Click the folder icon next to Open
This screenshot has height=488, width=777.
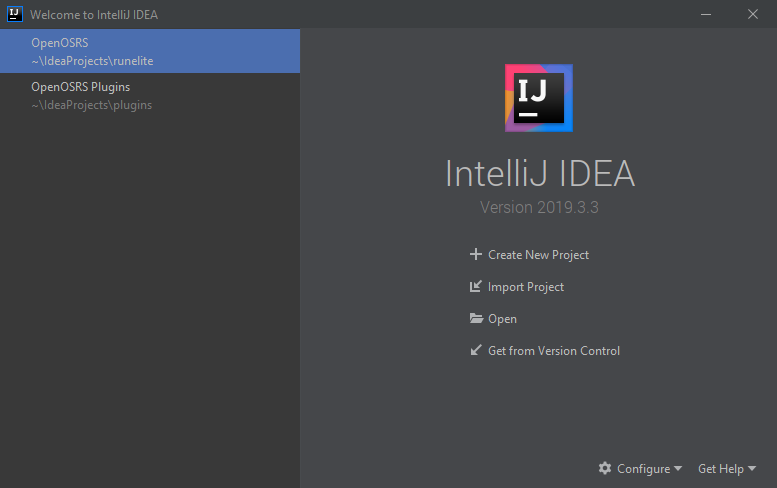tap(476, 318)
